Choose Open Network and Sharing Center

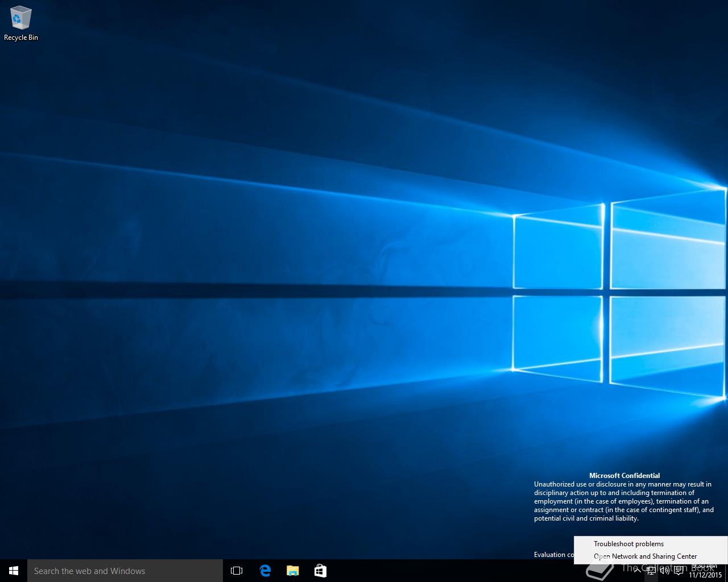[x=651, y=556]
